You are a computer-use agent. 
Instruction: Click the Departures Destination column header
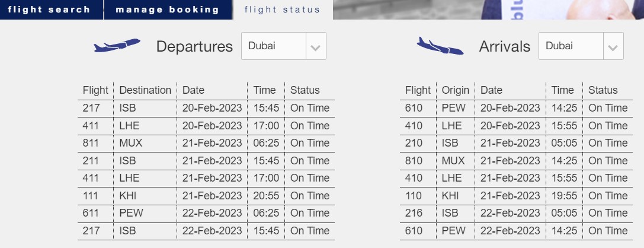point(145,90)
